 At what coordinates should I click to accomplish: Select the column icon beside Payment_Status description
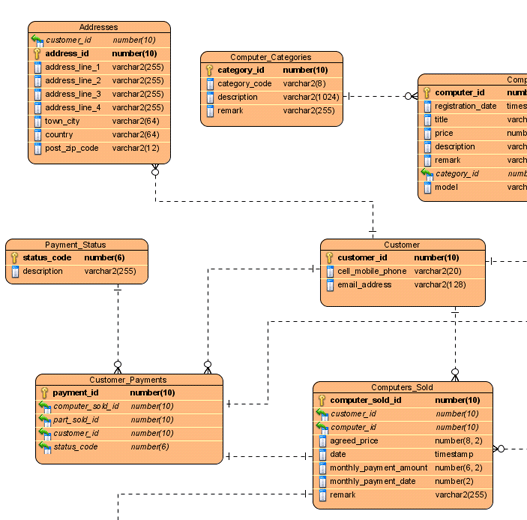pos(15,271)
